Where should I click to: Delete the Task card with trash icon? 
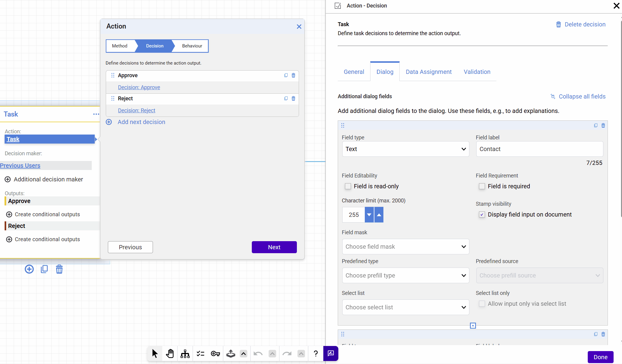point(59,269)
